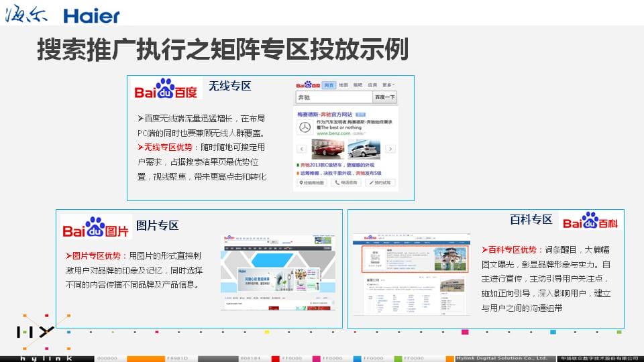Click the 预约试驾 button

[x=380, y=182]
